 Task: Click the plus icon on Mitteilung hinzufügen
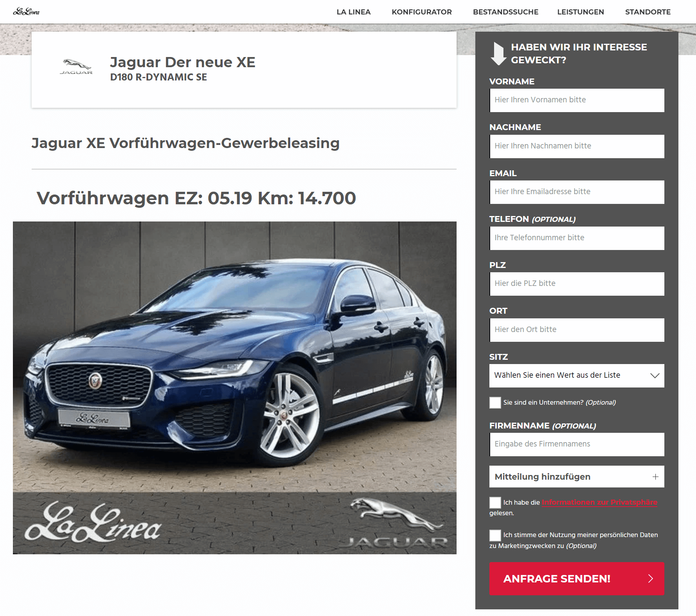tap(655, 477)
